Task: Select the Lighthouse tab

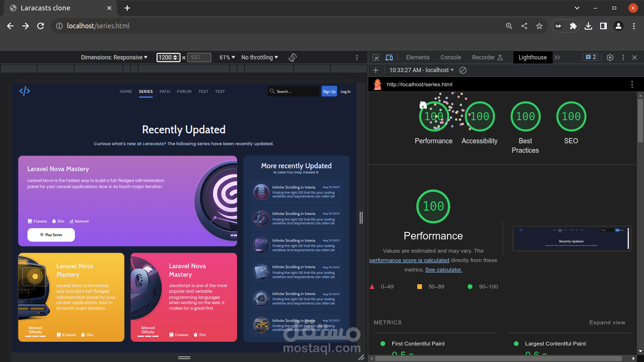Action: [533, 58]
